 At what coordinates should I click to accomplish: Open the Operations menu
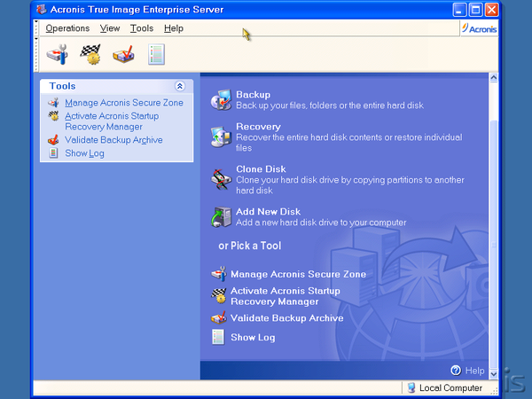pyautogui.click(x=67, y=28)
